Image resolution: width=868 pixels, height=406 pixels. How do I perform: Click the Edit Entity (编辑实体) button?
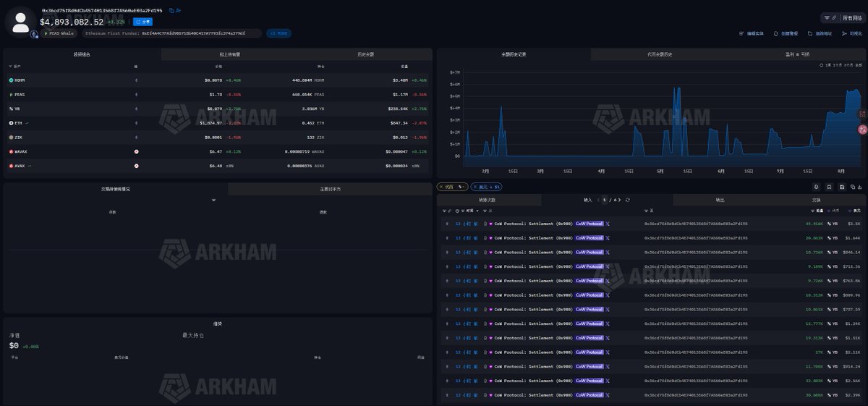click(752, 33)
